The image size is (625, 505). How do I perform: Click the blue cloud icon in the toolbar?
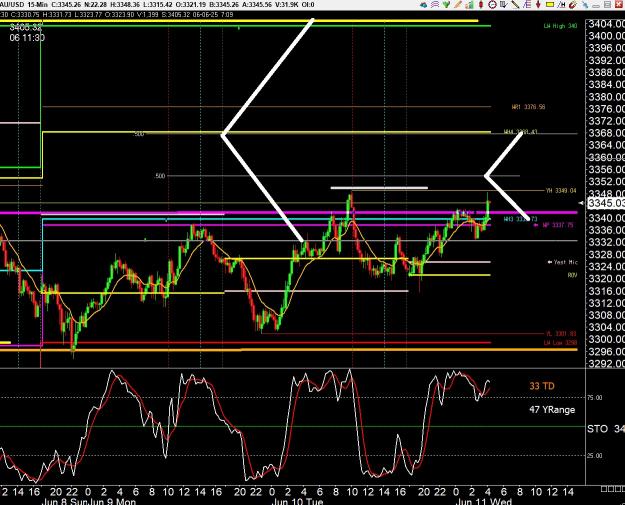point(423,5)
